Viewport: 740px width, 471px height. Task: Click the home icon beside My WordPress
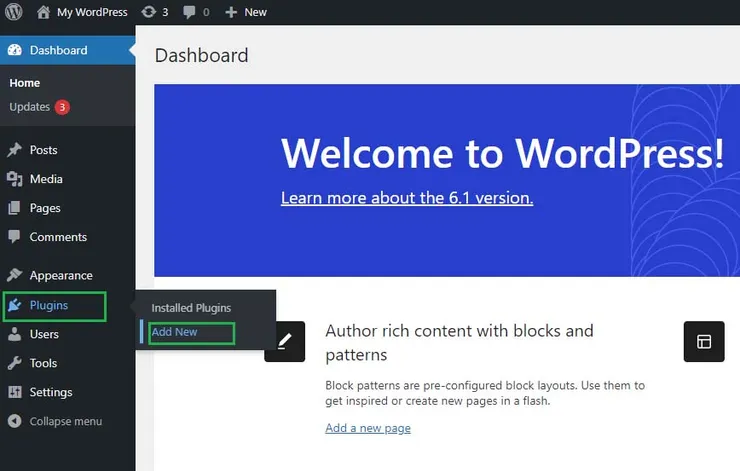43,12
